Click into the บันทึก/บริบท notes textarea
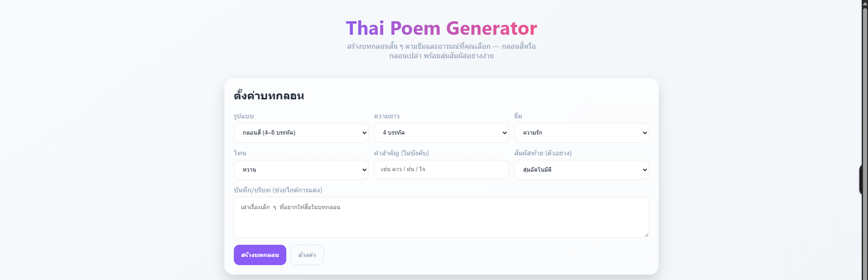 pos(441,217)
